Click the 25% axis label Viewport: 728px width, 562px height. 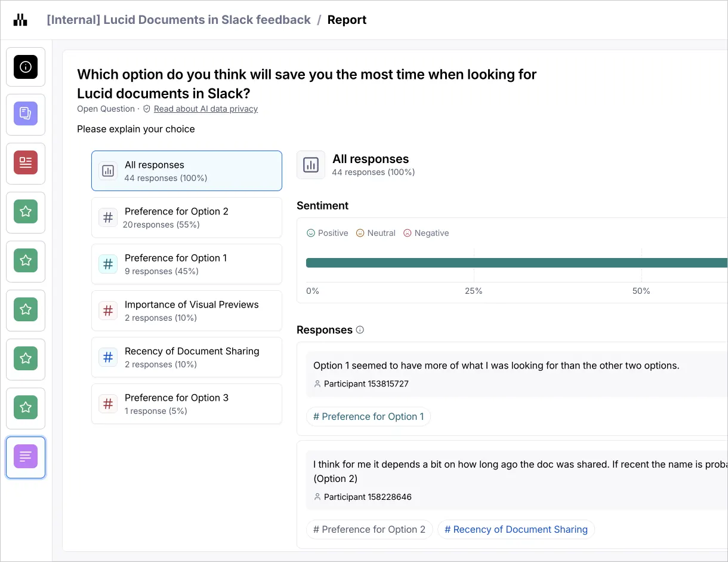[474, 291]
